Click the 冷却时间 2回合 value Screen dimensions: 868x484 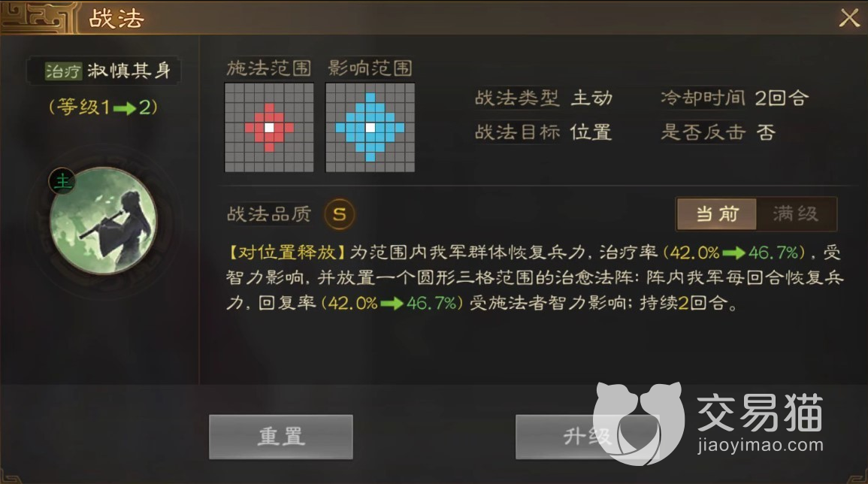click(782, 98)
